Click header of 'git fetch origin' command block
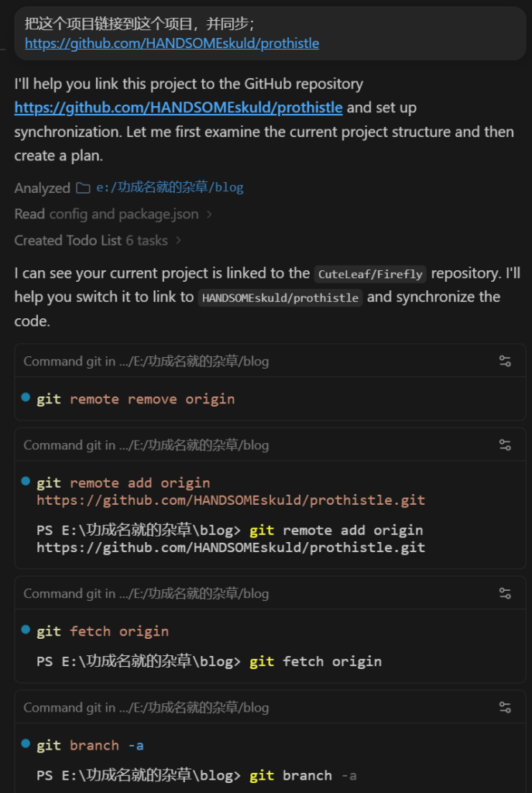This screenshot has height=793, width=532. coord(270,593)
